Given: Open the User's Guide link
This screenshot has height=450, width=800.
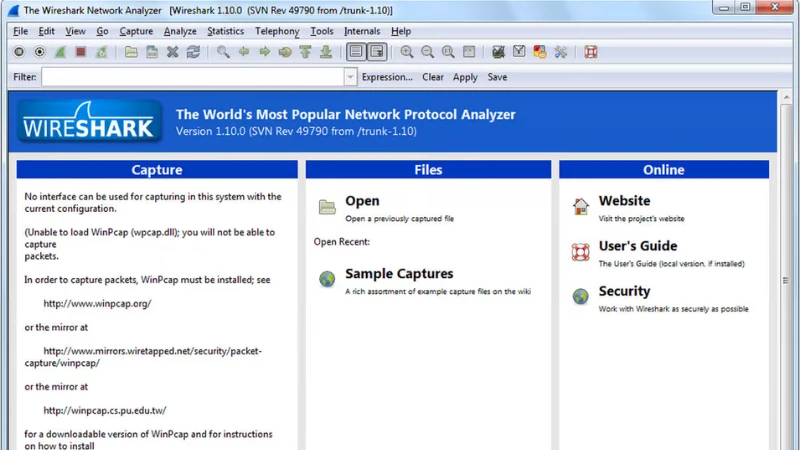Looking at the screenshot, I should click(x=637, y=246).
